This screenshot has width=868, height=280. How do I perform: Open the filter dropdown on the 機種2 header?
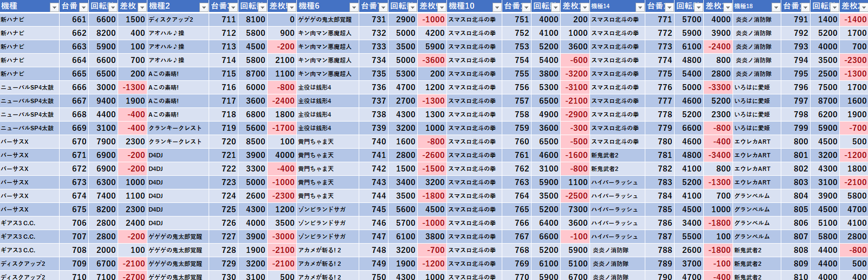(204, 7)
